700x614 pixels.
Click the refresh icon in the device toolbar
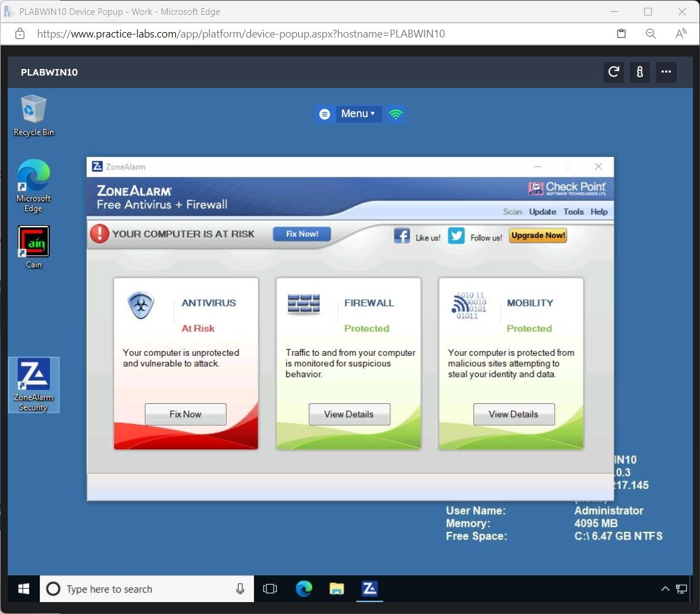pos(613,72)
